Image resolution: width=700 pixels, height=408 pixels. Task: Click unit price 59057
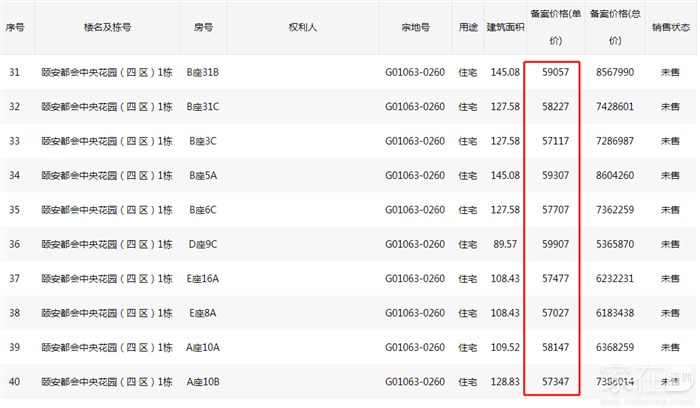coord(551,73)
